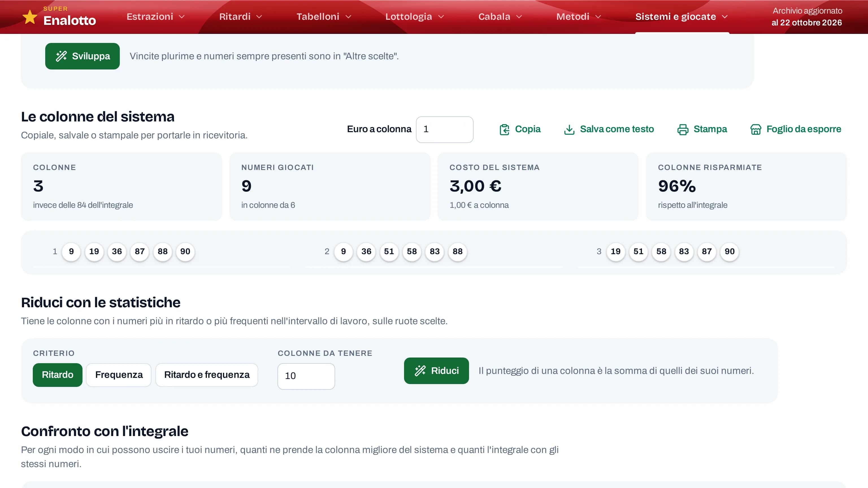Expand the Cabala menu chevron
This screenshot has width=868, height=488.
tap(519, 17)
